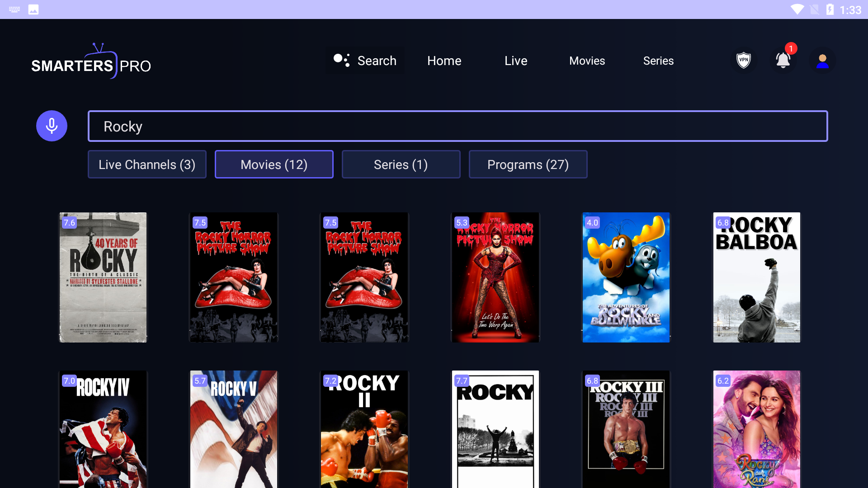Select Adventures of Rocky and Bullwinkle poster
Image resolution: width=868 pixels, height=488 pixels.
click(x=626, y=277)
